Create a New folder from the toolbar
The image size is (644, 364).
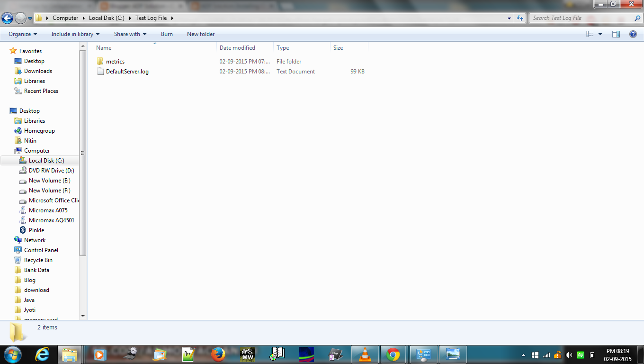point(201,34)
